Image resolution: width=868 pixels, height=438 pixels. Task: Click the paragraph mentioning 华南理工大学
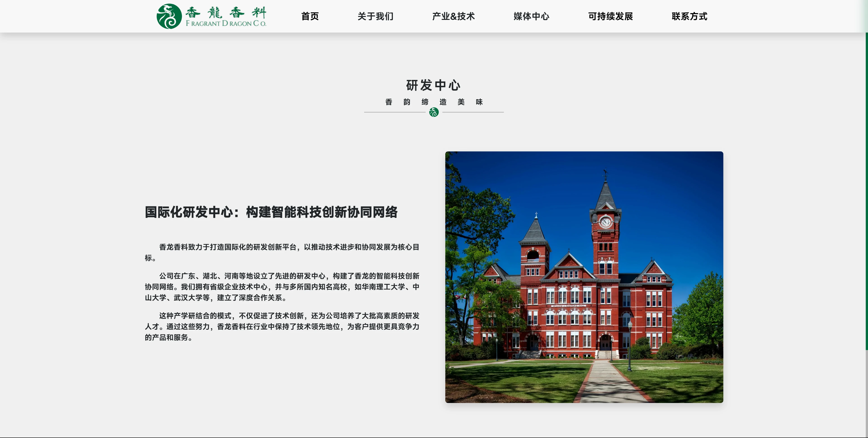click(x=282, y=287)
